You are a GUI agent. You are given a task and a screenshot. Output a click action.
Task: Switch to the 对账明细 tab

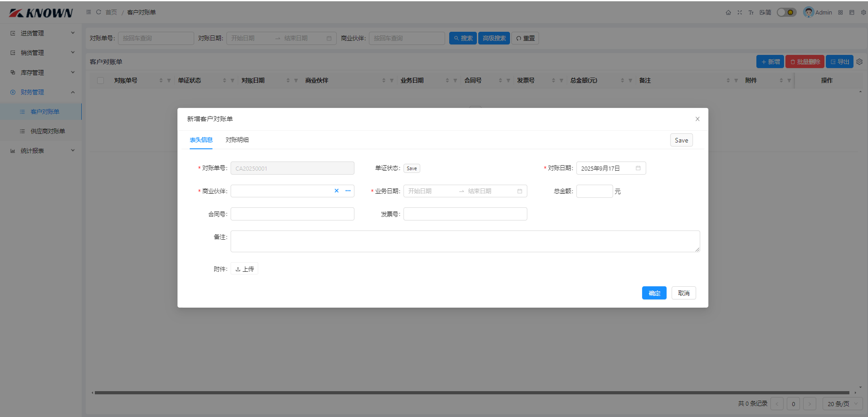[237, 140]
